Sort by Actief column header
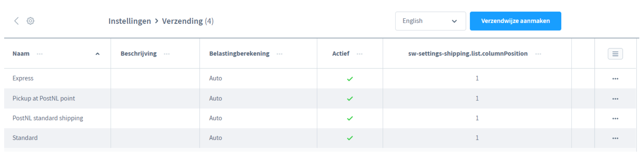 tap(340, 54)
